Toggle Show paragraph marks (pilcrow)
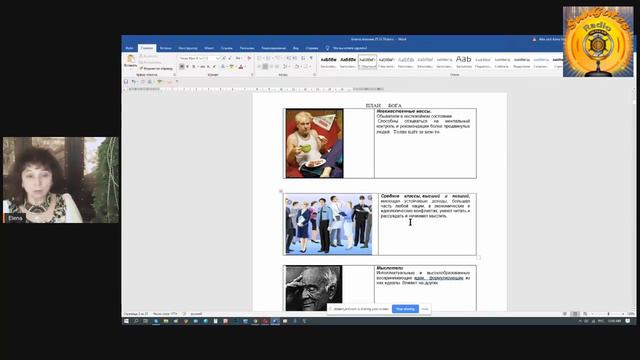 click(311, 58)
